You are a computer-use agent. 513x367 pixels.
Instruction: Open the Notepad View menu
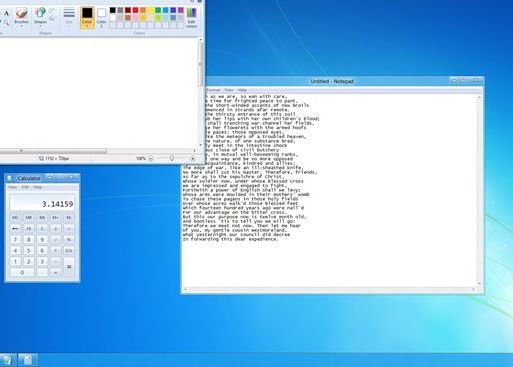coord(229,90)
